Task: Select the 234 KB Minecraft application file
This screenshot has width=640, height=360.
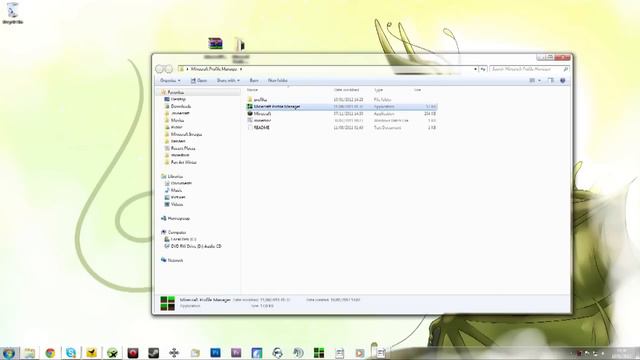Action: (341, 114)
